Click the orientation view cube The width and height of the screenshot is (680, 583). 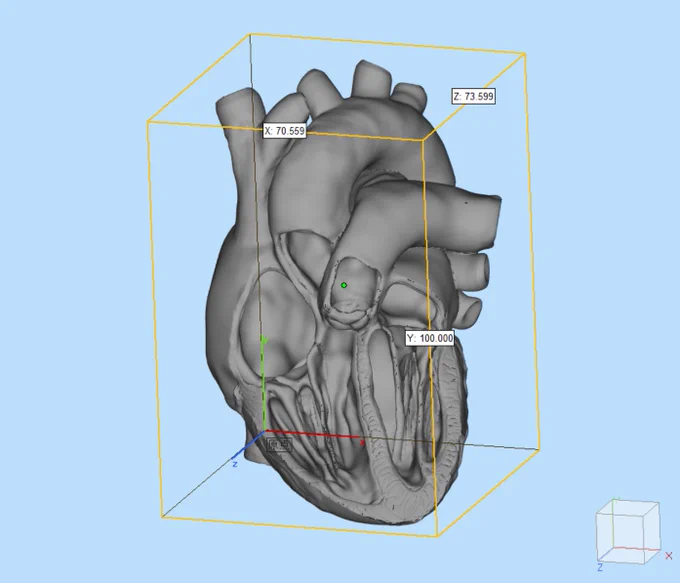click(628, 533)
